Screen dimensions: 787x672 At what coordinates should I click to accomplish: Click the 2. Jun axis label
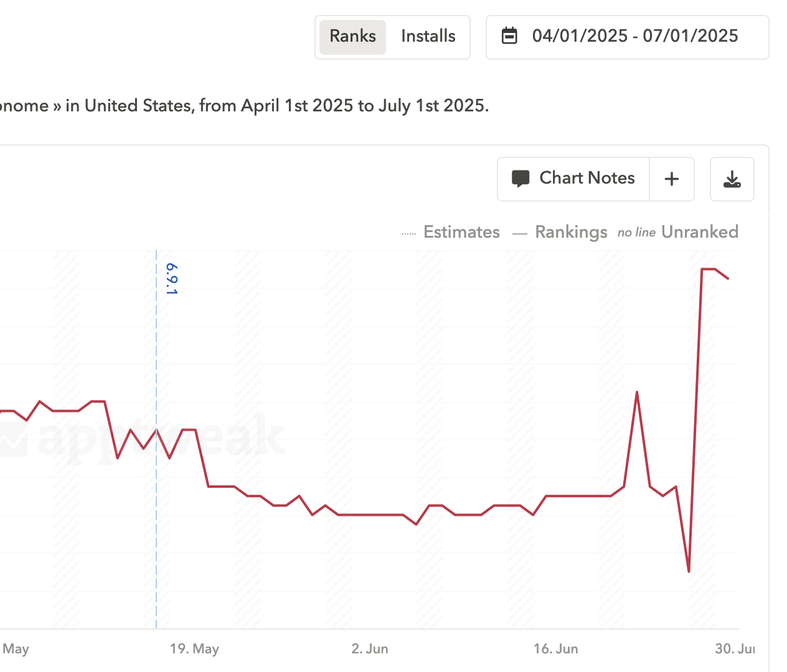(370, 649)
